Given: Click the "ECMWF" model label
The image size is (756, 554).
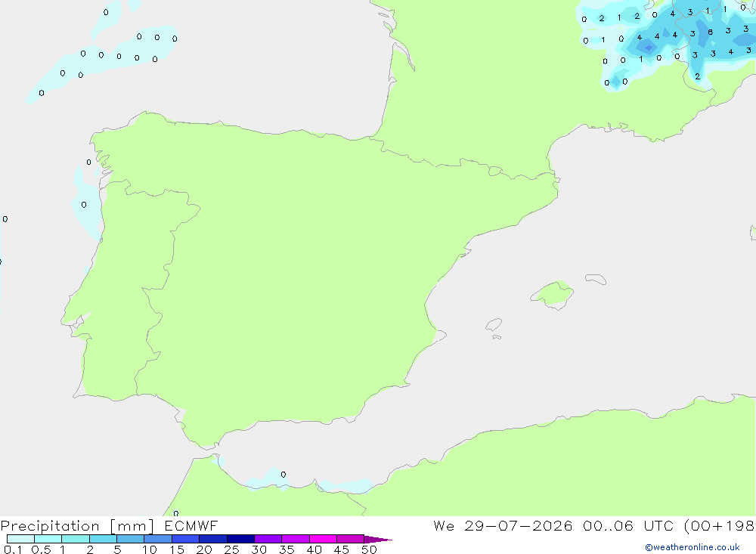Looking at the screenshot, I should (x=191, y=526).
